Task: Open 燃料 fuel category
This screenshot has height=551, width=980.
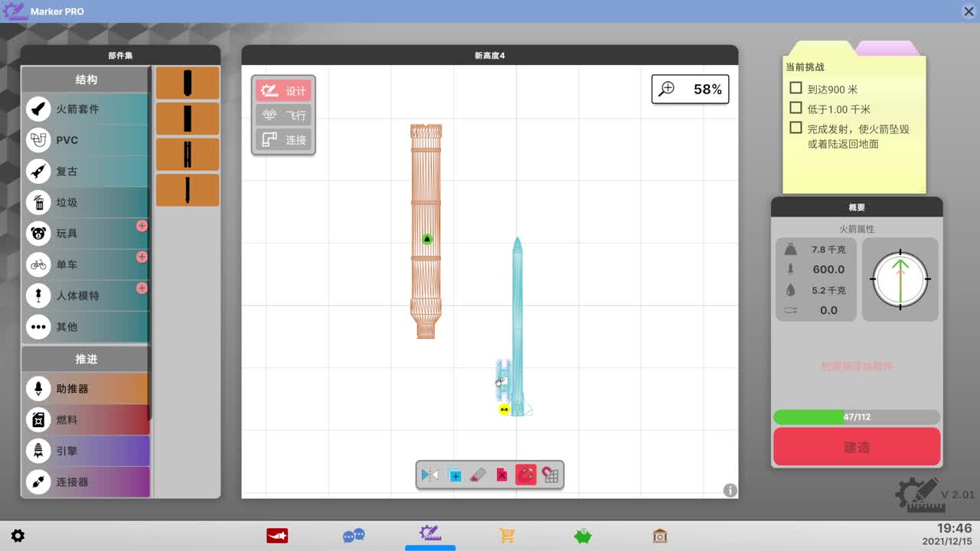Action: [85, 420]
